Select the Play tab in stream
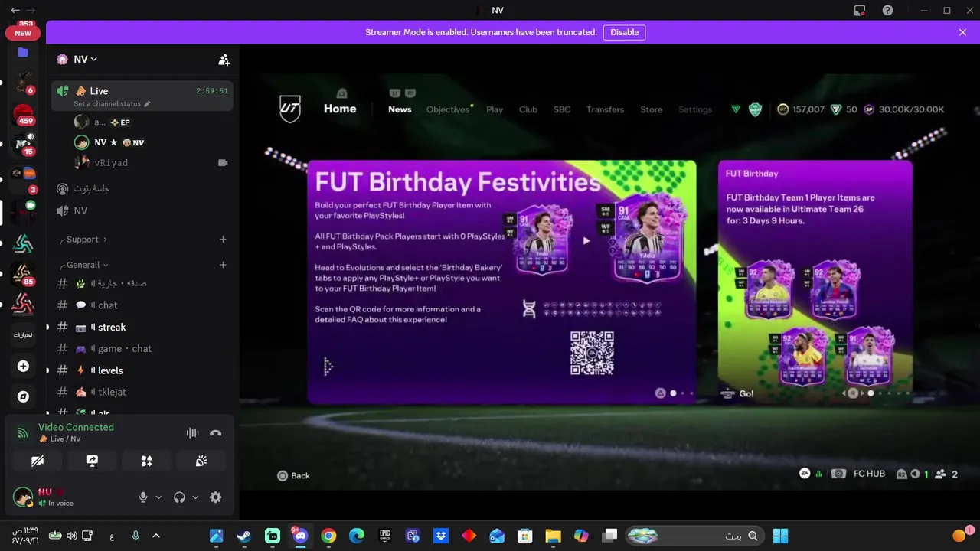The height and width of the screenshot is (551, 980). click(x=495, y=109)
